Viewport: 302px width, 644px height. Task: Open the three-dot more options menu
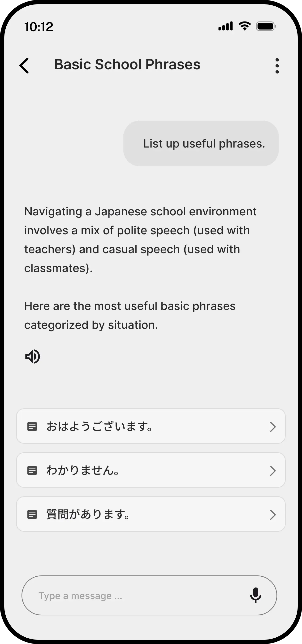pyautogui.click(x=277, y=66)
